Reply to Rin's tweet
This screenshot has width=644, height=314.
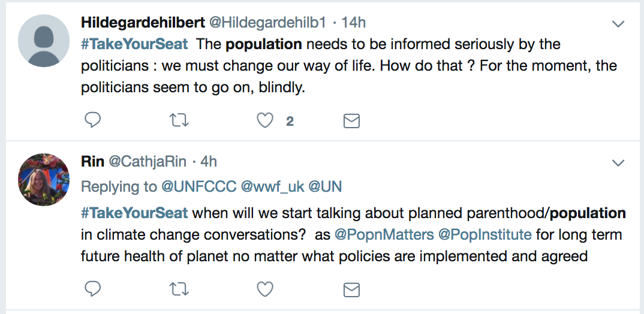coord(92,290)
